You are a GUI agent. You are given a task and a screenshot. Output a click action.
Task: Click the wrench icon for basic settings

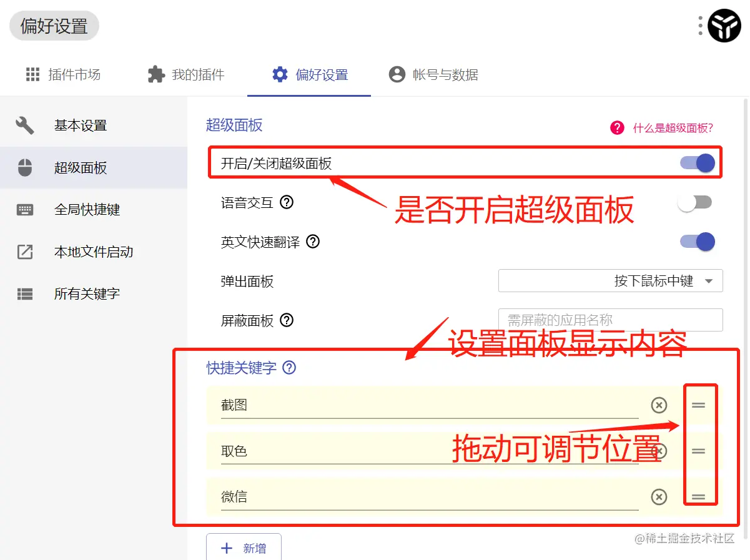25,125
